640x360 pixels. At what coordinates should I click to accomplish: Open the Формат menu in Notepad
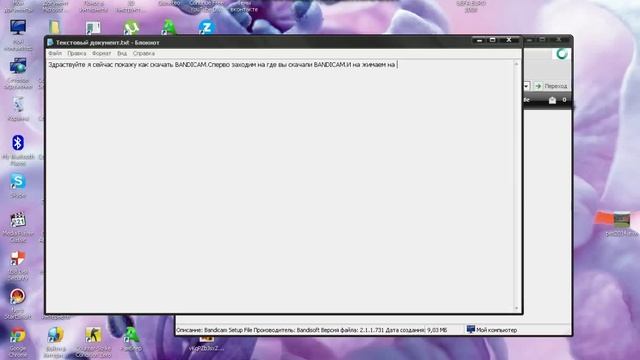point(101,53)
